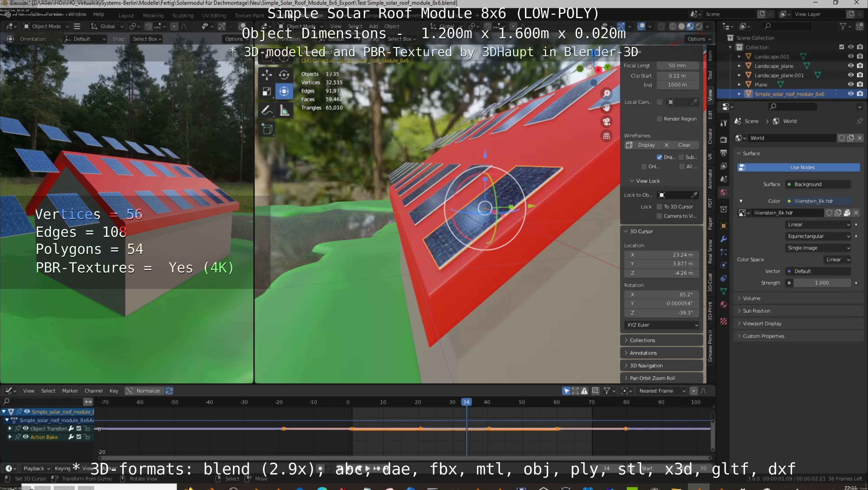868x490 pixels.
Task: Click the viewport zoom magnifier icon
Action: (x=607, y=93)
